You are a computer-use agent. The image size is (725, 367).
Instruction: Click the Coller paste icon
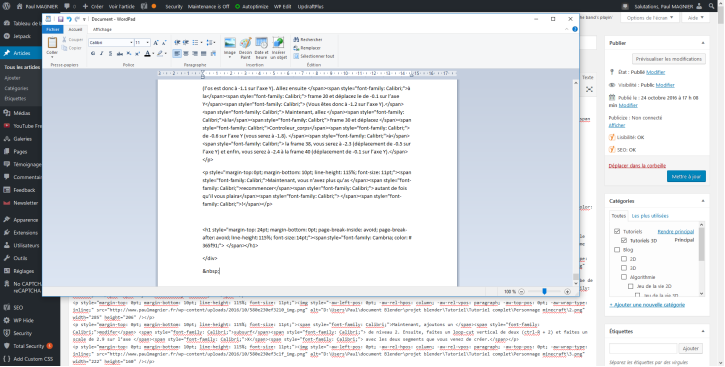pyautogui.click(x=52, y=47)
